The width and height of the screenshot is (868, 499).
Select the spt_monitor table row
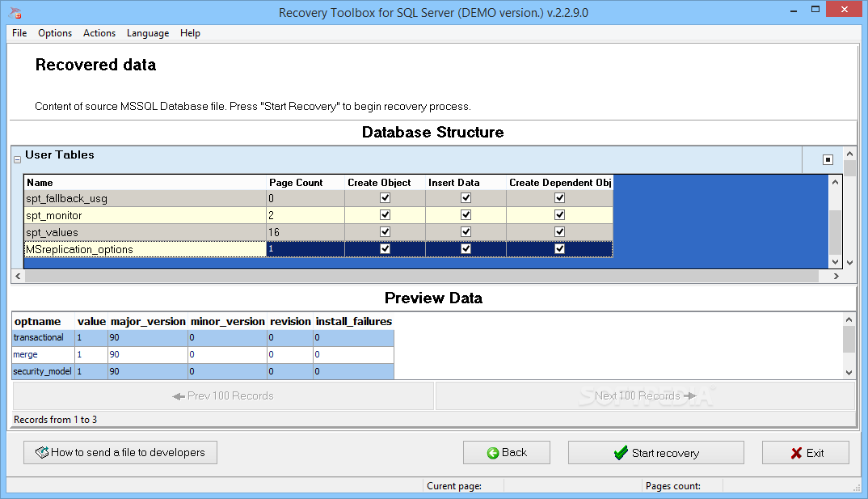[318, 215]
